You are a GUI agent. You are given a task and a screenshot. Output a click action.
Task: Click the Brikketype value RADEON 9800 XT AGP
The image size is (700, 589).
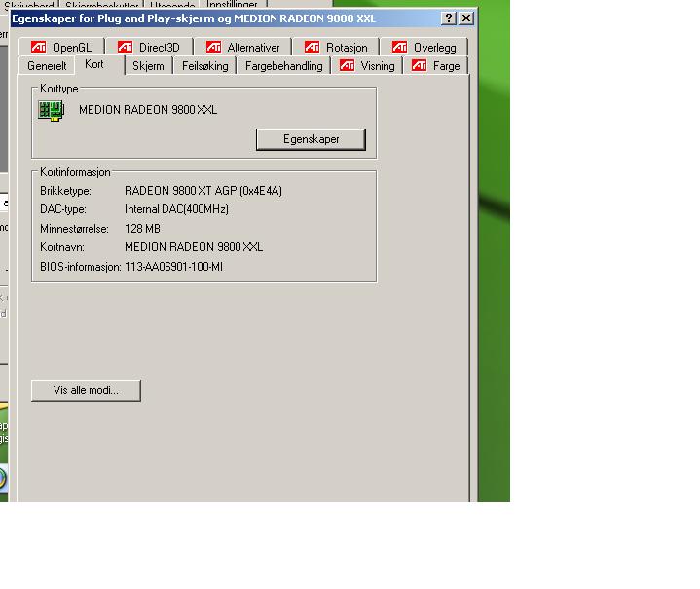coord(203,191)
